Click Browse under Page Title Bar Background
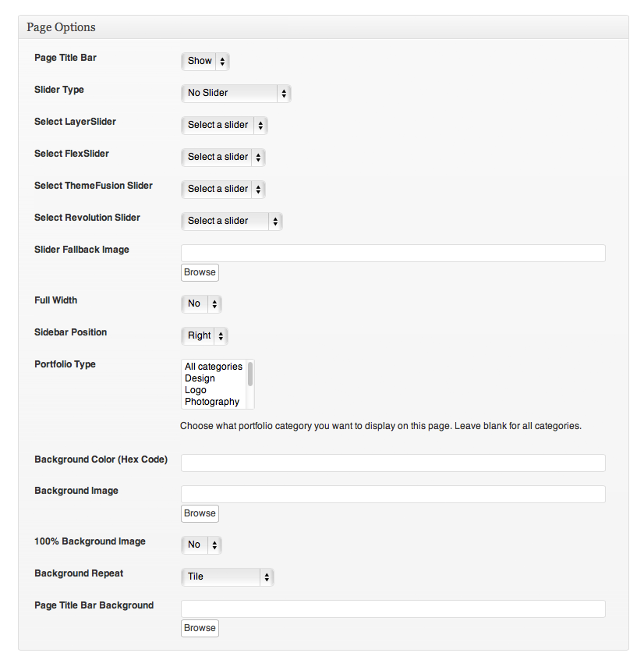 200,628
